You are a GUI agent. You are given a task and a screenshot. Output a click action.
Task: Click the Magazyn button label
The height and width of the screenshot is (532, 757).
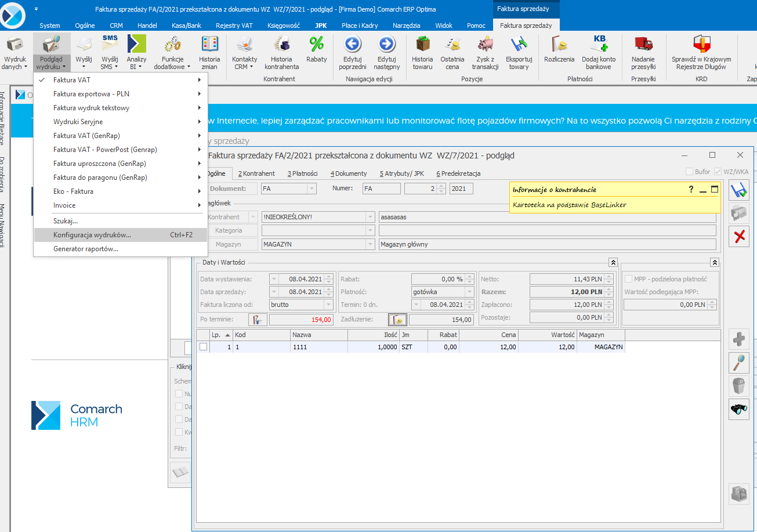[x=228, y=244]
